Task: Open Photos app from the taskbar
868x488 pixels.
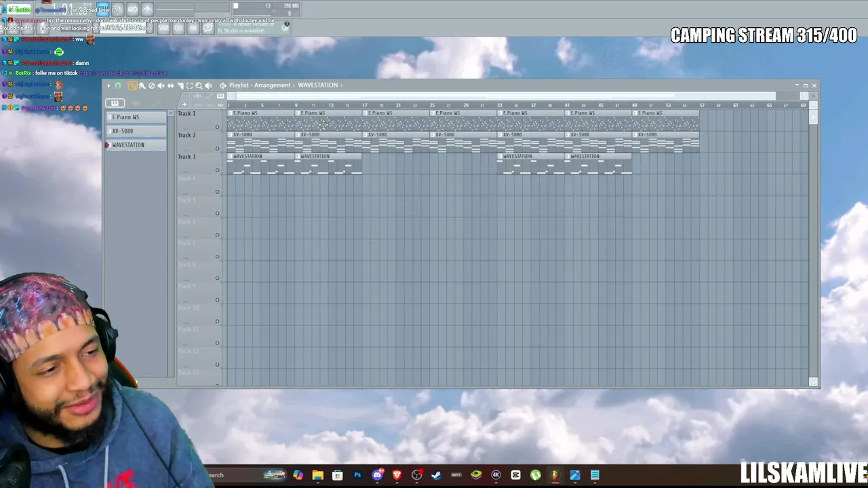Action: pyautogui.click(x=575, y=475)
